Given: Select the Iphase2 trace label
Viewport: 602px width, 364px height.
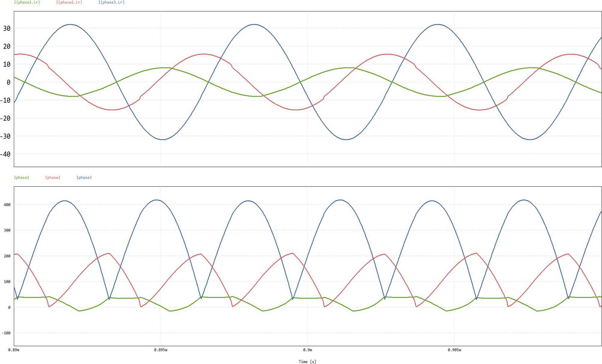Looking at the screenshot, I should coord(53,177).
